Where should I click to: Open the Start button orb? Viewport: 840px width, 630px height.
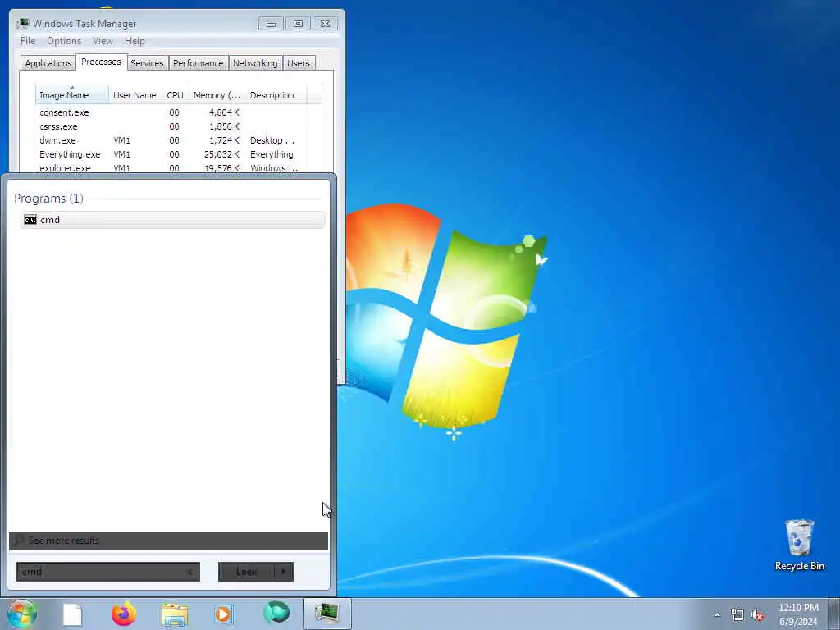click(x=22, y=614)
